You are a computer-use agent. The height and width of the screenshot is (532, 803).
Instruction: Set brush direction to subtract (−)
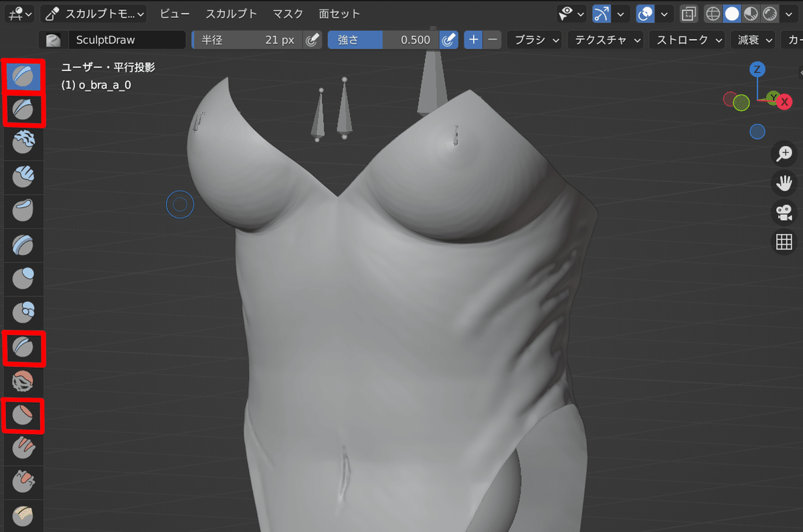pyautogui.click(x=493, y=40)
